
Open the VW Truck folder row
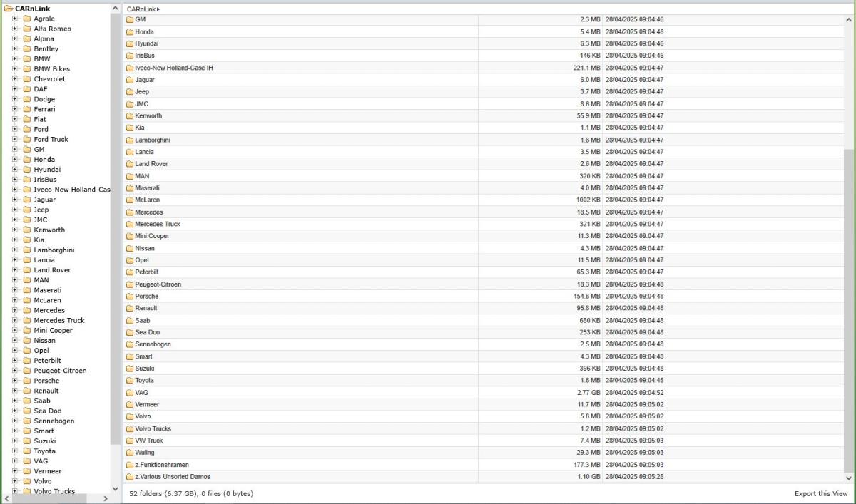(x=483, y=441)
